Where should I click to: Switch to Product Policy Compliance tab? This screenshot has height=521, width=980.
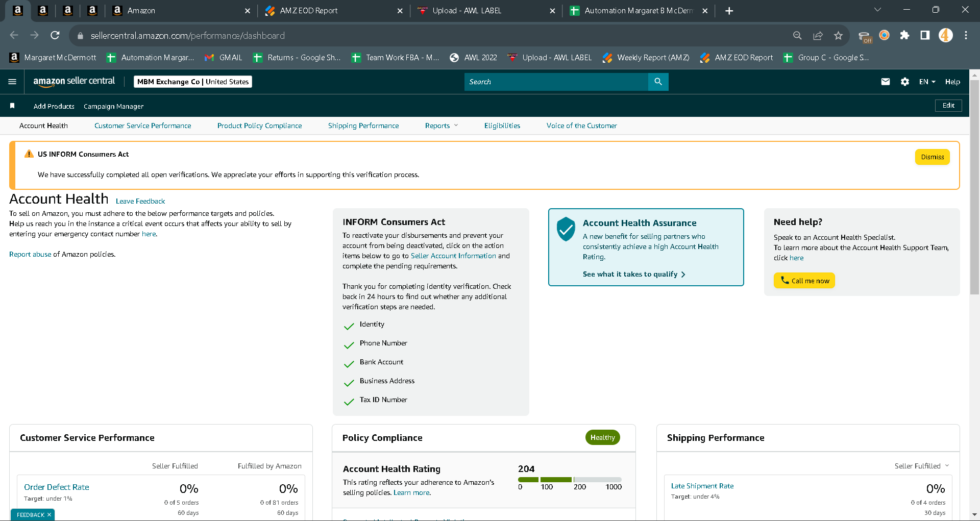coord(259,126)
